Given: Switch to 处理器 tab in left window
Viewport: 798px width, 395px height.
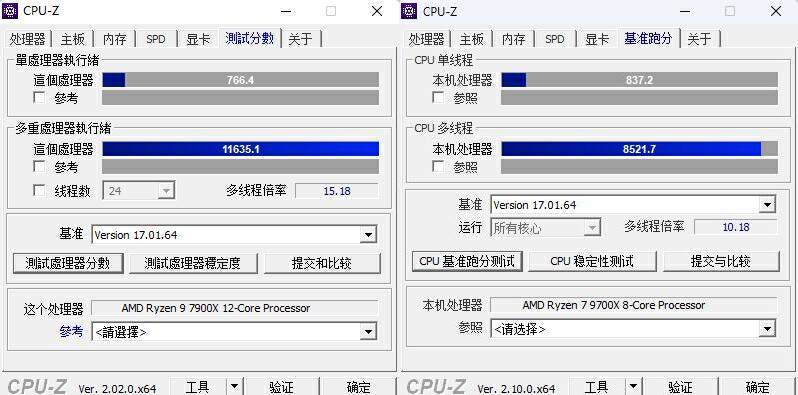Looking at the screenshot, I should 27,39.
